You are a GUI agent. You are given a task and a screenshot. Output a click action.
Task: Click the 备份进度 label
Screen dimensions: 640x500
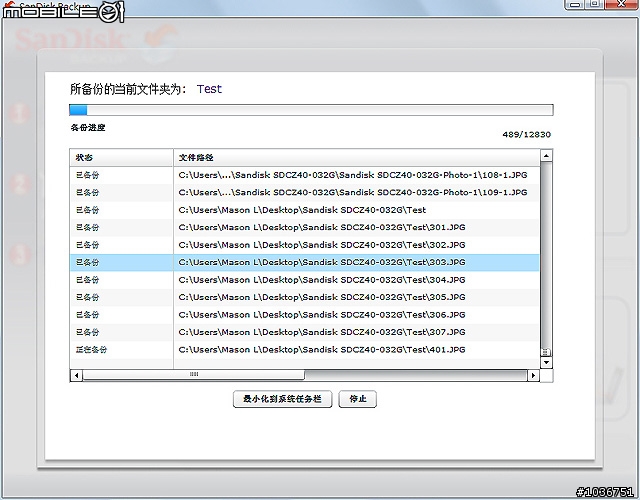88,128
